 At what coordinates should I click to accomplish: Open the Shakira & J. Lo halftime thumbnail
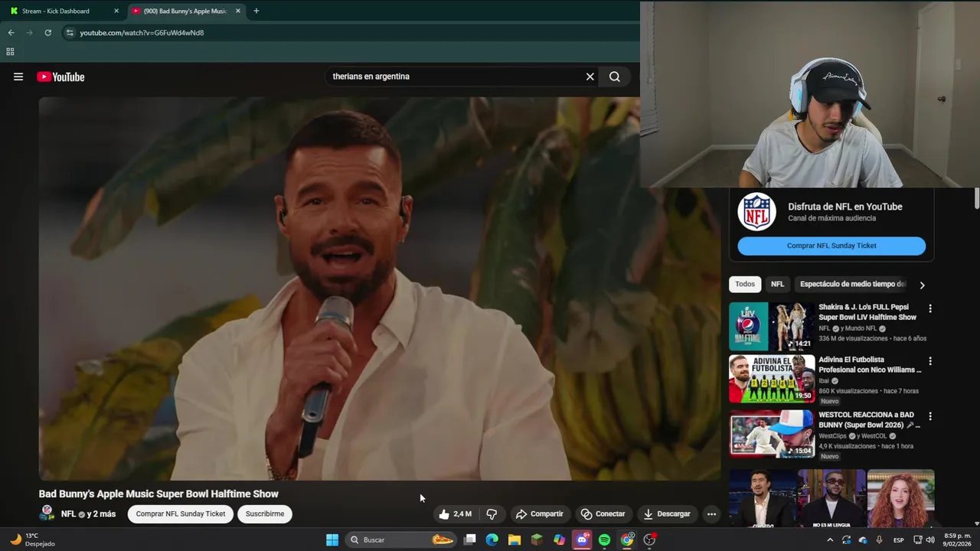(772, 326)
